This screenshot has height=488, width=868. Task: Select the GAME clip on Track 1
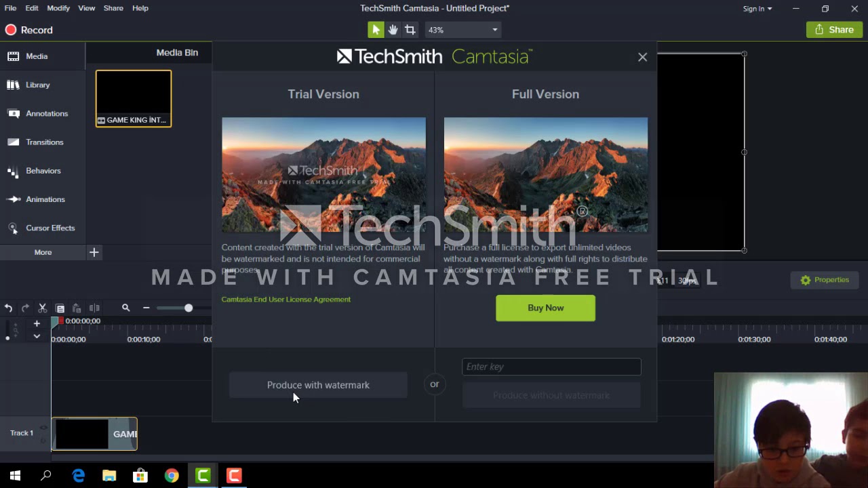(x=94, y=434)
